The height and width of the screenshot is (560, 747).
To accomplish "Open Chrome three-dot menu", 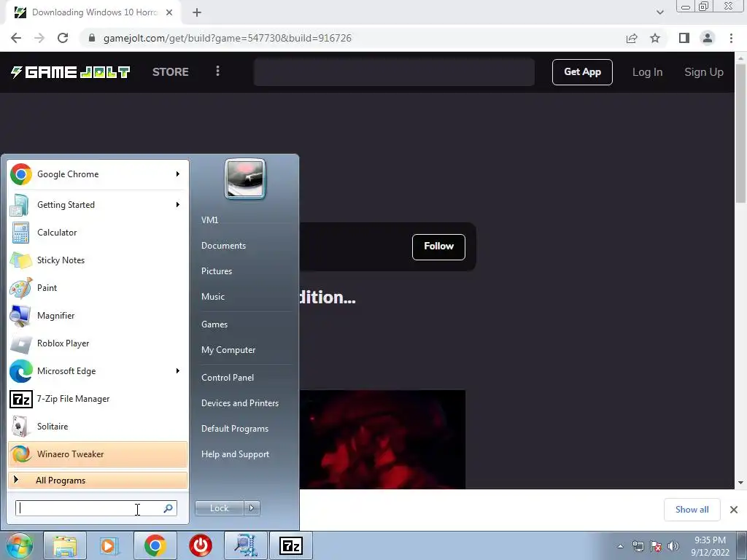I will click(731, 38).
